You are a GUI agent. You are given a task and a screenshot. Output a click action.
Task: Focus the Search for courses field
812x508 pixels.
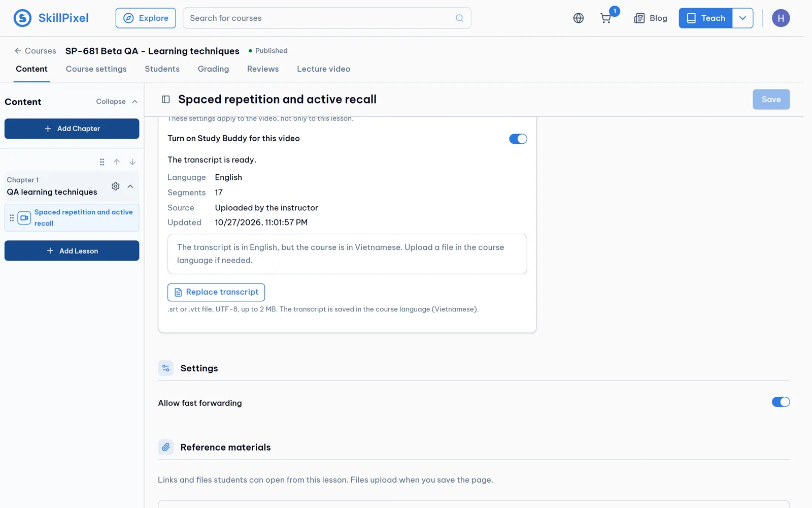tap(327, 18)
